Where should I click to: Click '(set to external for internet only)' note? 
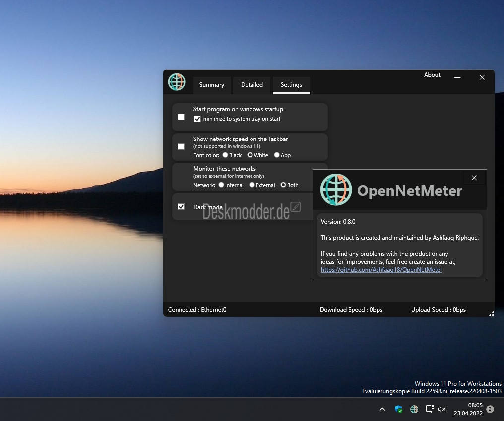tap(229, 176)
